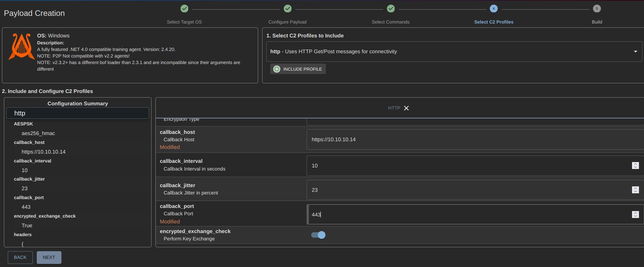Click the step 5 Build circle icon
Screen dimensions: 644x267
597,8
